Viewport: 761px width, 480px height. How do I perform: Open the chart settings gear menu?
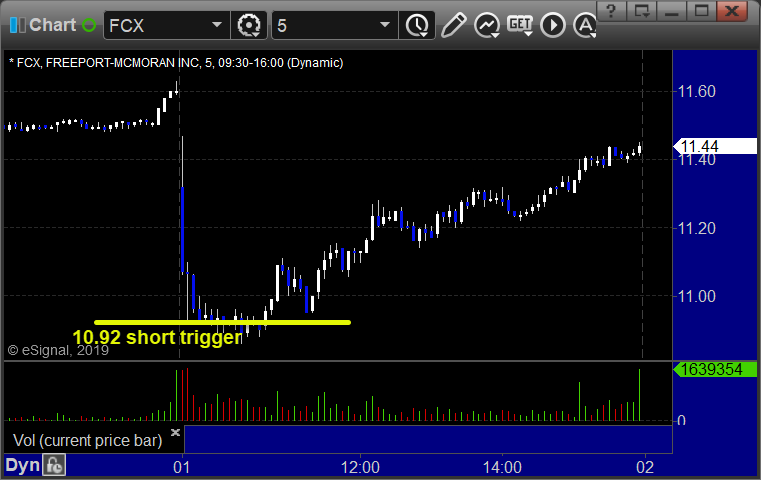[249, 25]
